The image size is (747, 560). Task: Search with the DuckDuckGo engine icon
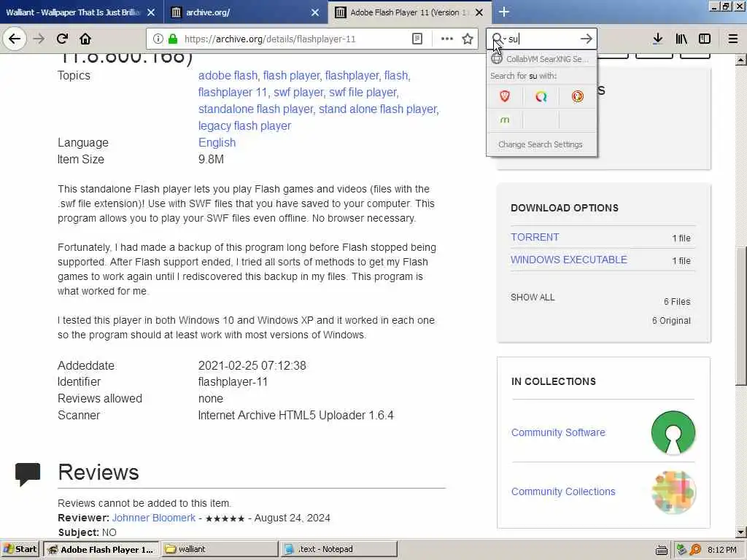[578, 97]
